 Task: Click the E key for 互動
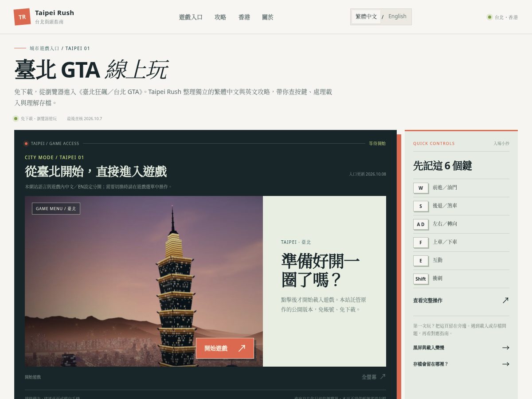tap(421, 261)
